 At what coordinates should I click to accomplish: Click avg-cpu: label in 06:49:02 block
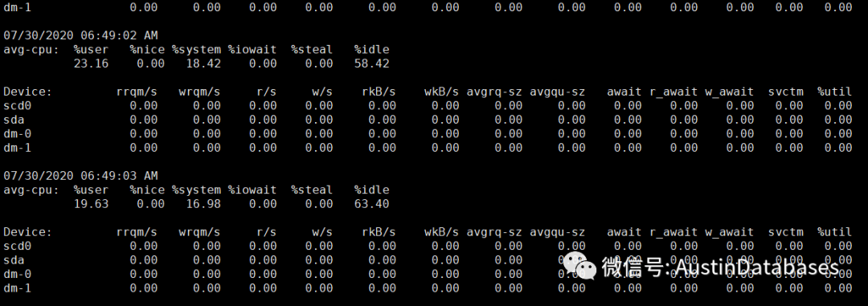click(x=31, y=49)
